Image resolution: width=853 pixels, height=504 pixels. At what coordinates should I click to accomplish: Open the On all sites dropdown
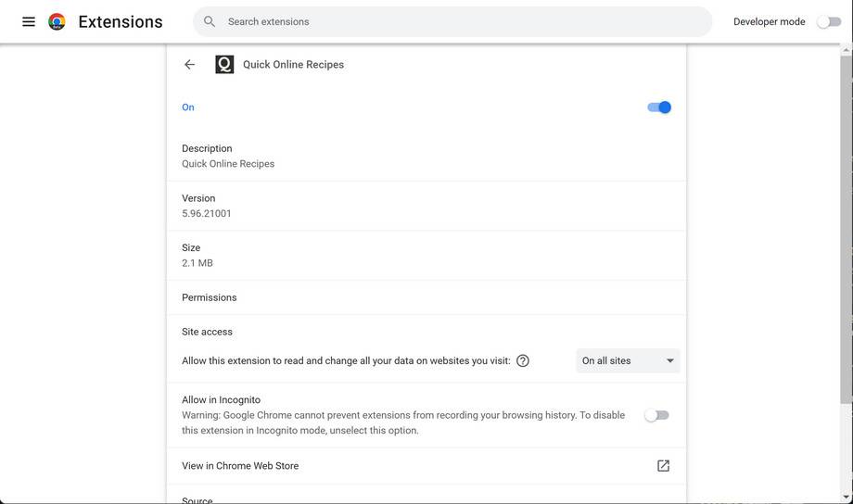point(628,360)
